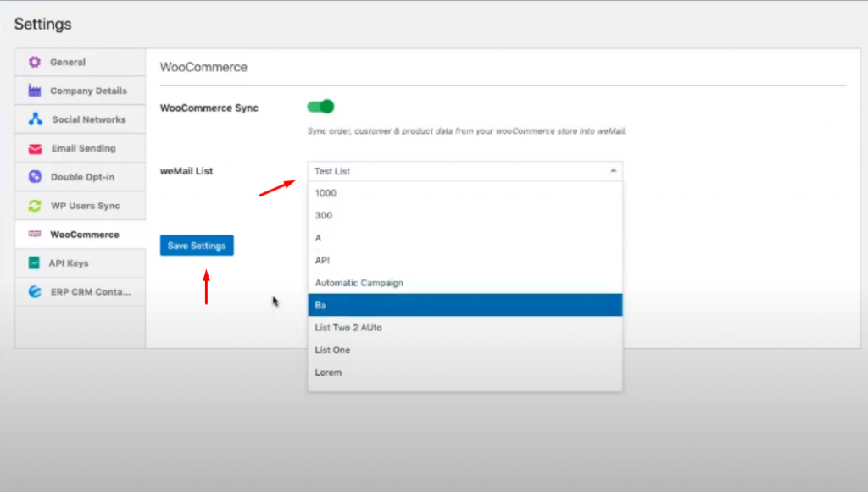Click the weMail List select box showing Test List
Viewport: 868px width, 492px height.
pyautogui.click(x=465, y=171)
